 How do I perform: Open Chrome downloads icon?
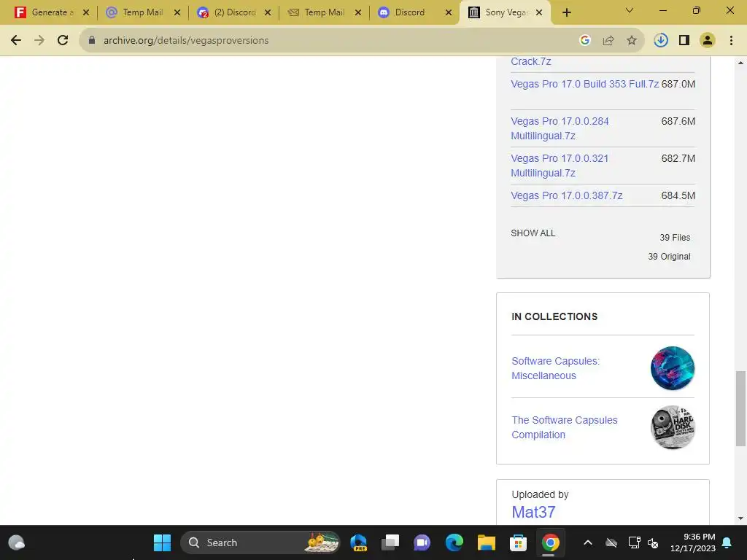[661, 41]
